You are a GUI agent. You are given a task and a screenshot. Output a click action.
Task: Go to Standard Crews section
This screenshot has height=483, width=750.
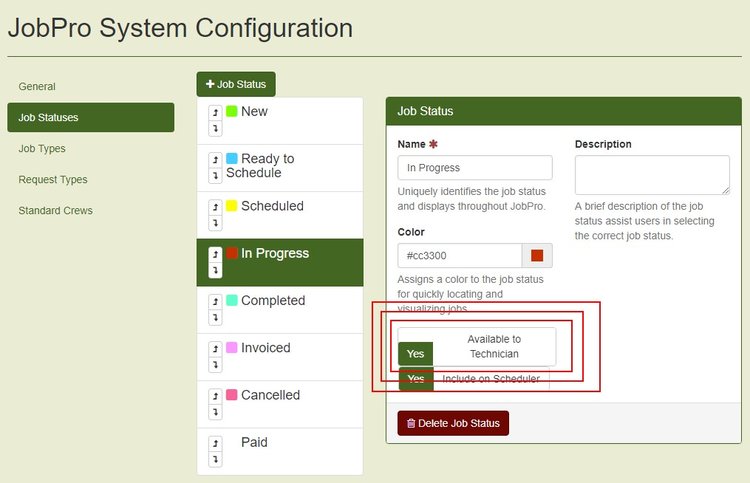coord(55,211)
